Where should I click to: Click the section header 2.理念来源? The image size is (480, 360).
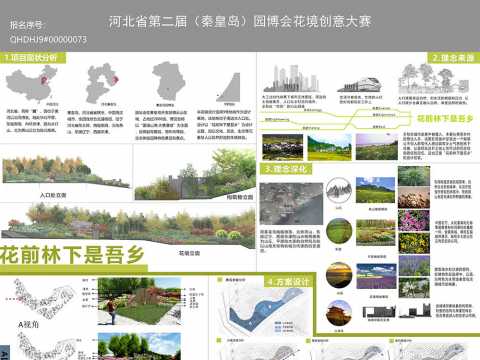point(454,58)
